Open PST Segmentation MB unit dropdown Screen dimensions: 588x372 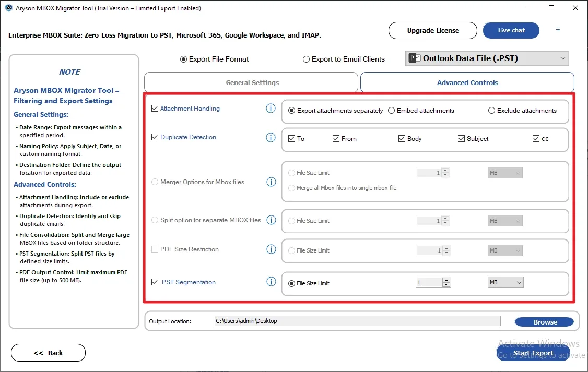(x=505, y=282)
